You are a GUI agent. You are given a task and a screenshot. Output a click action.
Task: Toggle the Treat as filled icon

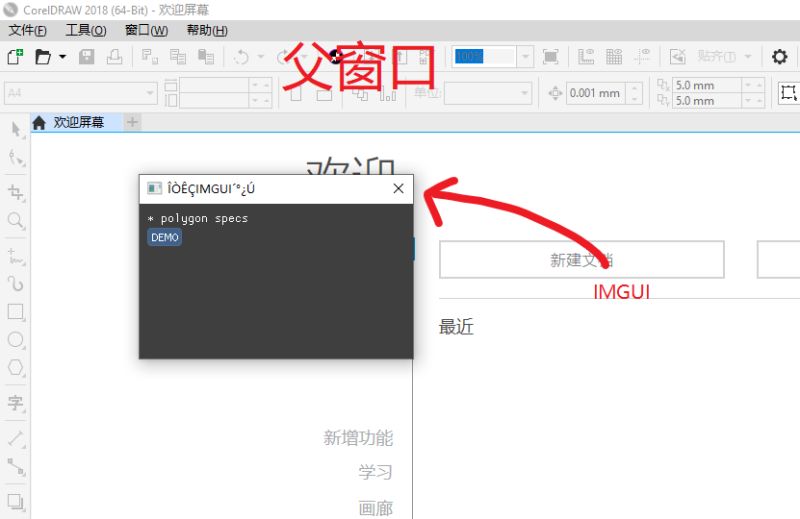point(788,93)
